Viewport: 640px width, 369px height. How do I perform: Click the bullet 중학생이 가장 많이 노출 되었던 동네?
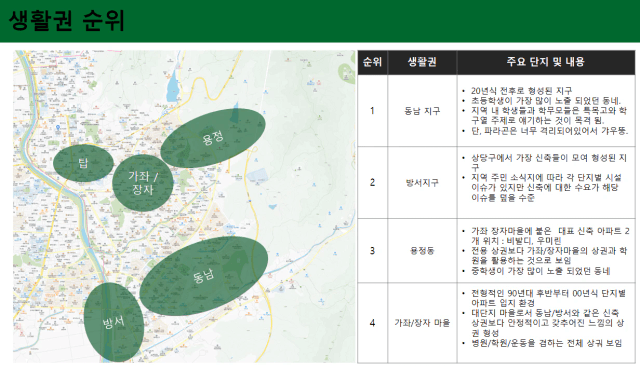540,271
